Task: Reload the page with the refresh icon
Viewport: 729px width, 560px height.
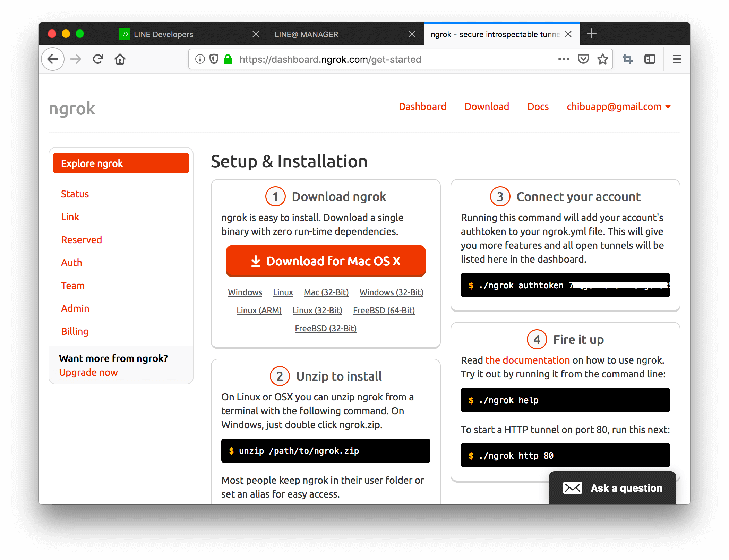Action: [98, 59]
